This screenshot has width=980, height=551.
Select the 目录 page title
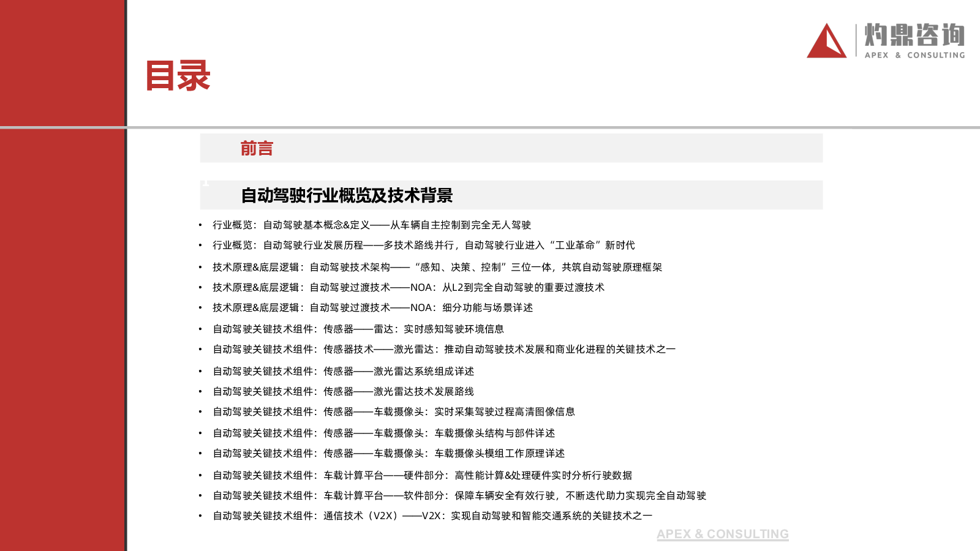pos(178,76)
